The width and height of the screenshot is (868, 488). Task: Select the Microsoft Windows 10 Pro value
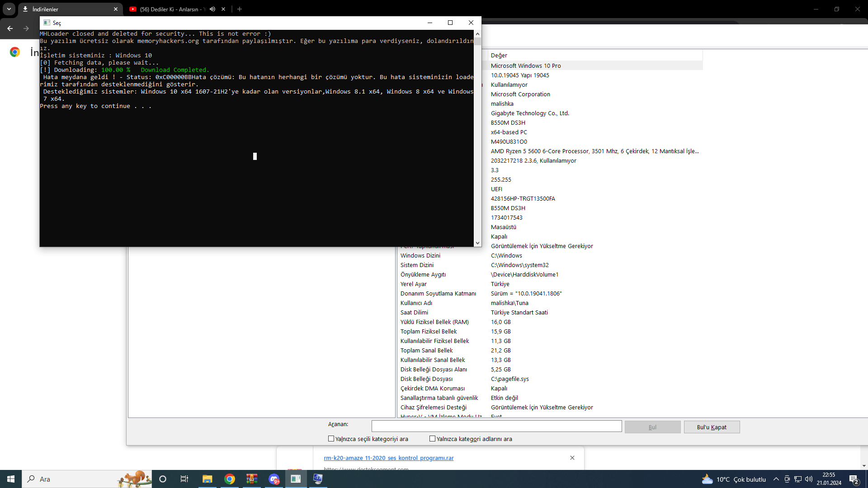(526, 66)
